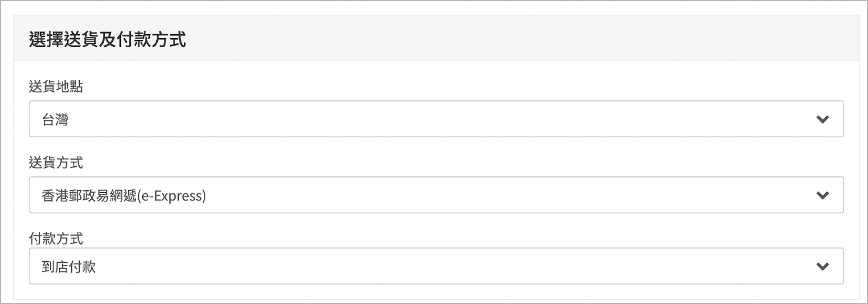
Task: Click the 付款方式 field label
Action: (x=56, y=238)
